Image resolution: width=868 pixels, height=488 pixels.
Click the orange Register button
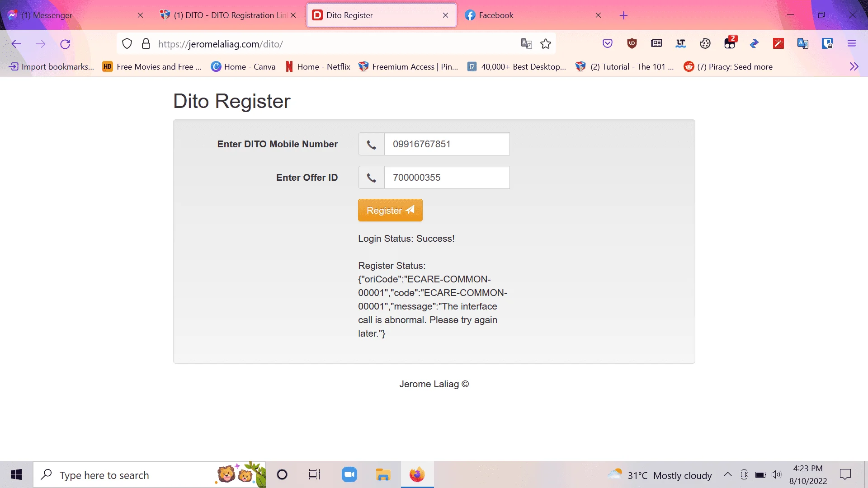click(390, 210)
